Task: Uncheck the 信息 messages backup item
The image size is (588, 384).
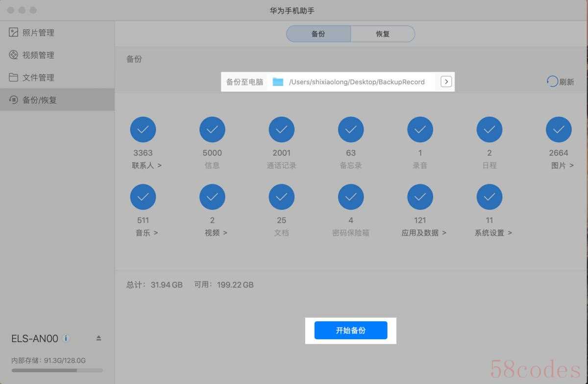Action: pyautogui.click(x=212, y=129)
